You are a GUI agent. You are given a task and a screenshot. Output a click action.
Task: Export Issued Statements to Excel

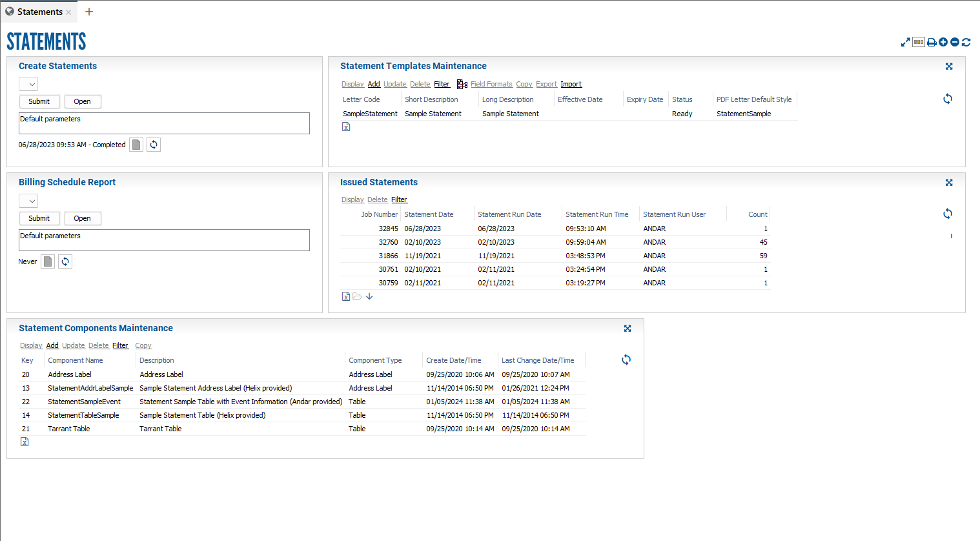[x=346, y=296]
